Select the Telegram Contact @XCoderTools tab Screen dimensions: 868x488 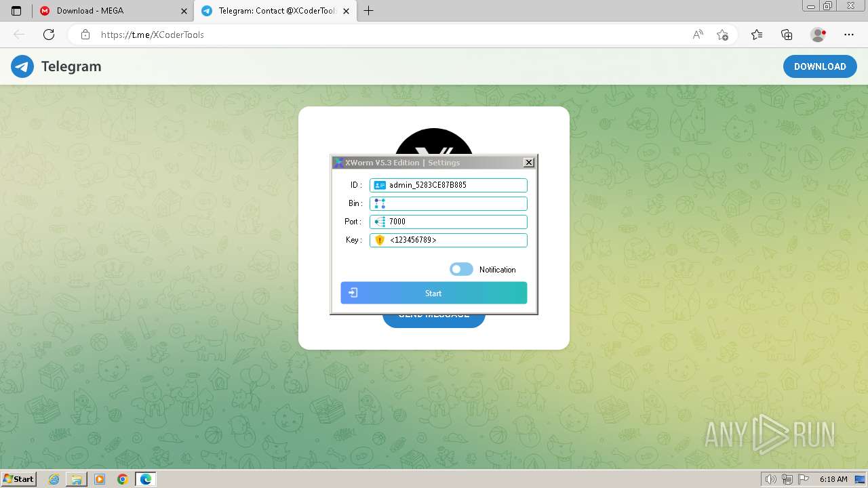(x=274, y=11)
